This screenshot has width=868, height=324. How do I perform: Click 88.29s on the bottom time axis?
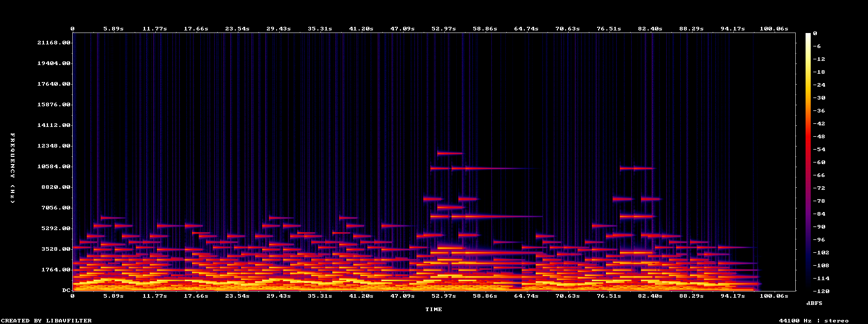[x=692, y=296]
